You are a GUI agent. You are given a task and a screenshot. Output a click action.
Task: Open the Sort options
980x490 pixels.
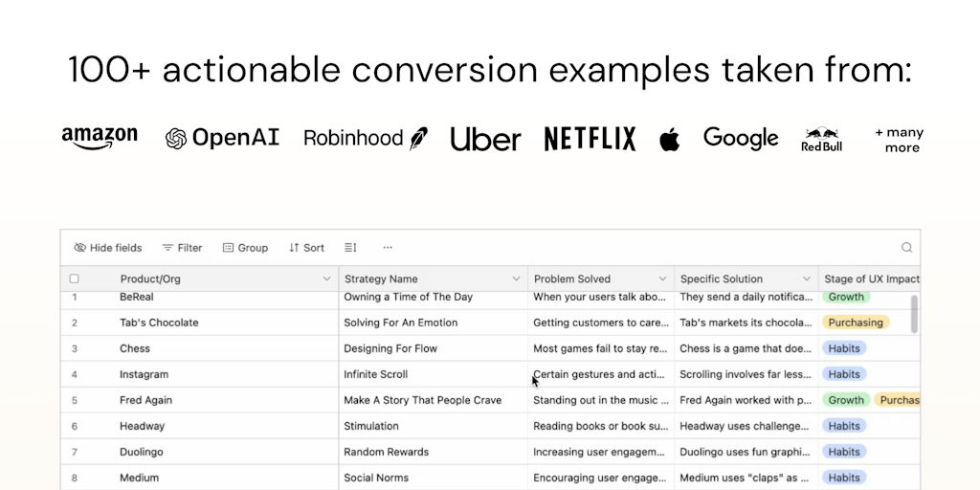(306, 248)
